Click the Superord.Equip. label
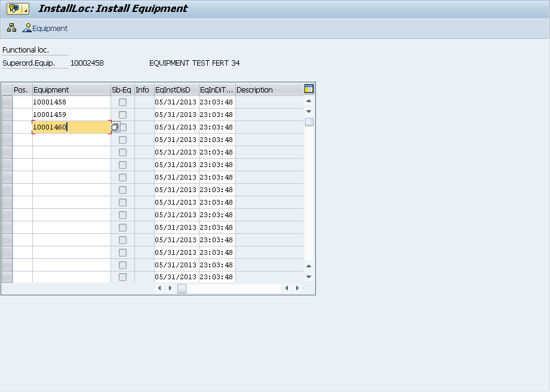Viewport: 550px width, 392px height. (29, 63)
